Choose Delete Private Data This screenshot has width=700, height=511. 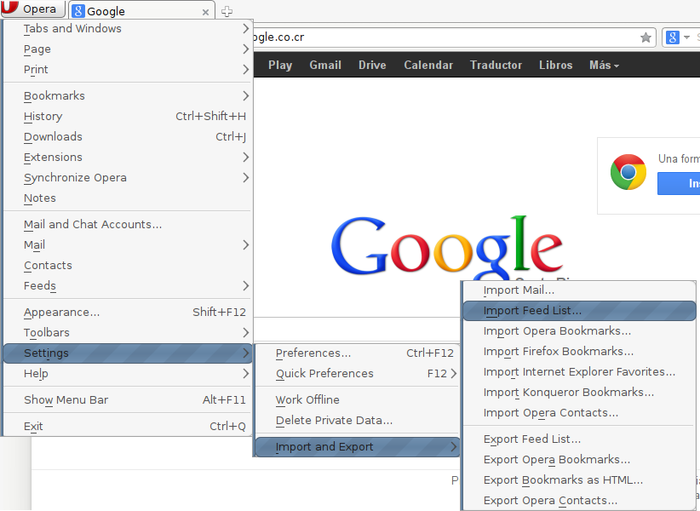pyautogui.click(x=358, y=420)
